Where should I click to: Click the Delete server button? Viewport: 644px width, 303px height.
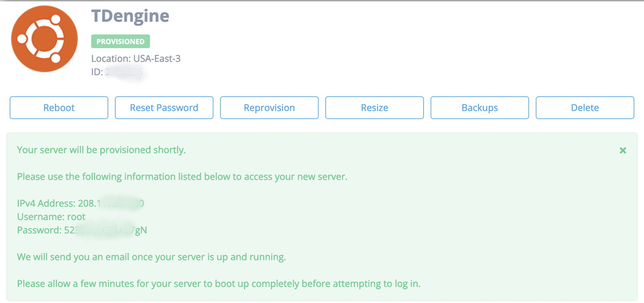click(584, 108)
